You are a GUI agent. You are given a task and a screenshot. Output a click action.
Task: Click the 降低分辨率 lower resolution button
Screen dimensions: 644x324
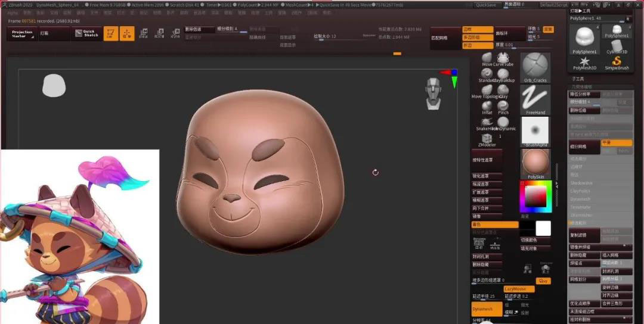[x=584, y=94]
